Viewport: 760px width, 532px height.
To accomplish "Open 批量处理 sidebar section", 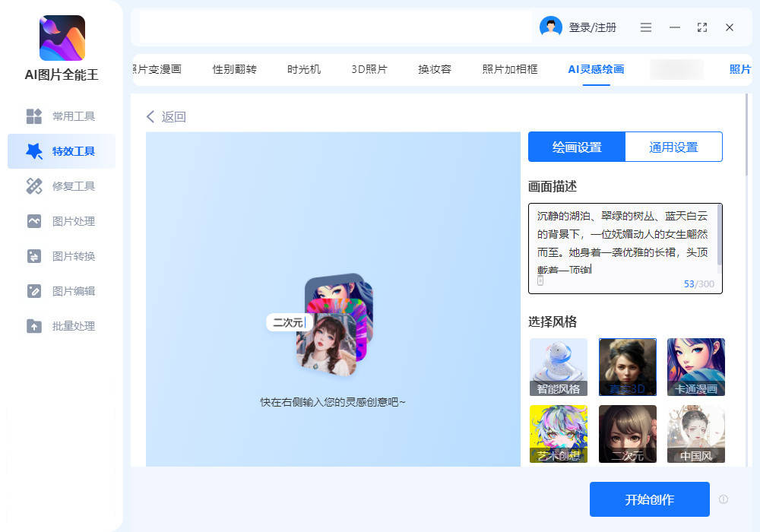I will (62, 326).
